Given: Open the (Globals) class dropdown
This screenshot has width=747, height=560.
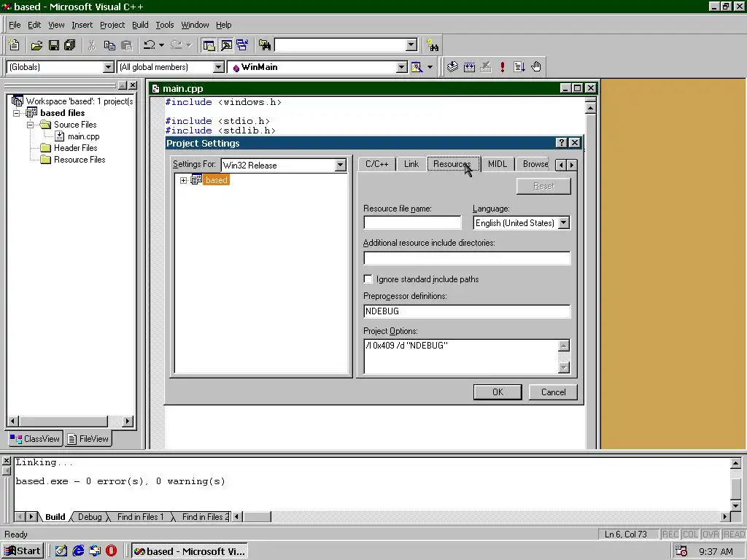Looking at the screenshot, I should (109, 67).
